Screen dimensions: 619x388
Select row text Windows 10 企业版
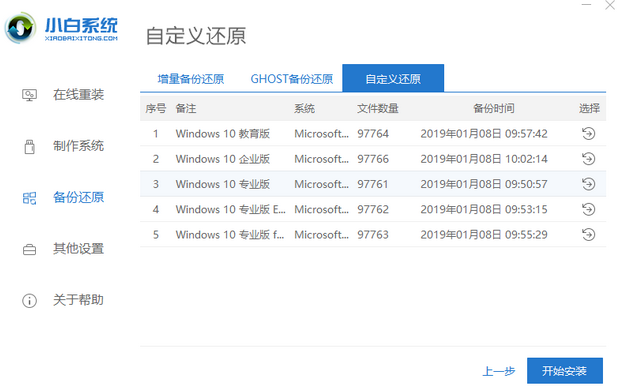(x=223, y=159)
